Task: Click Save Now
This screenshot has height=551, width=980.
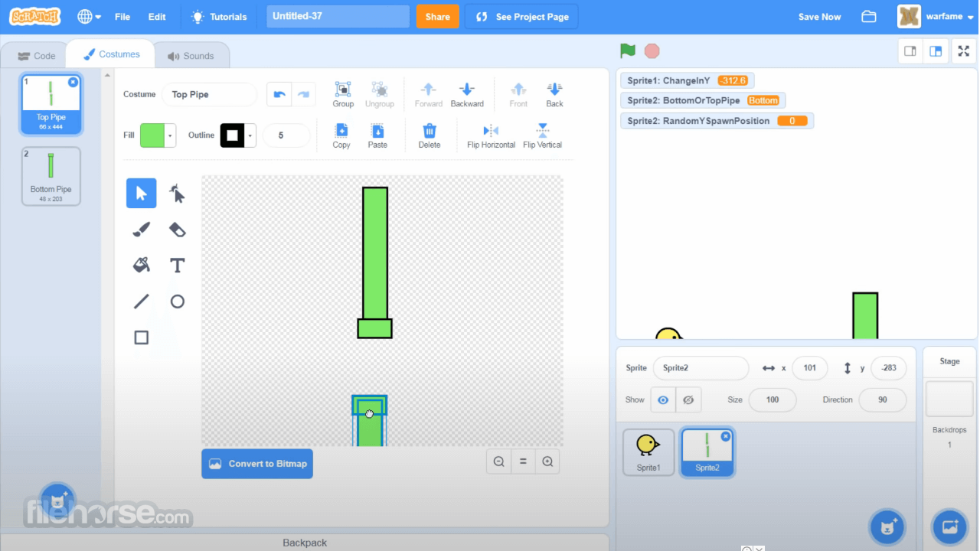Action: 819,17
